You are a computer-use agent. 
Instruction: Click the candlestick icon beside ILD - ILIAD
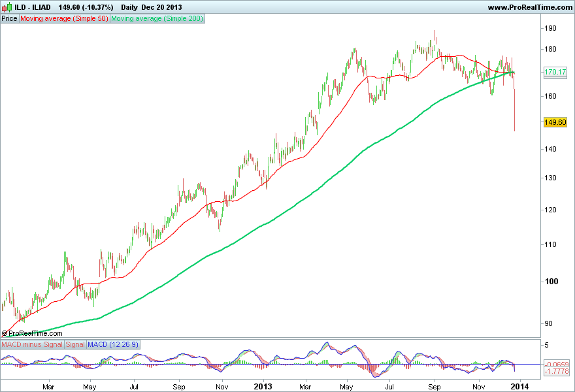(x=7, y=7)
